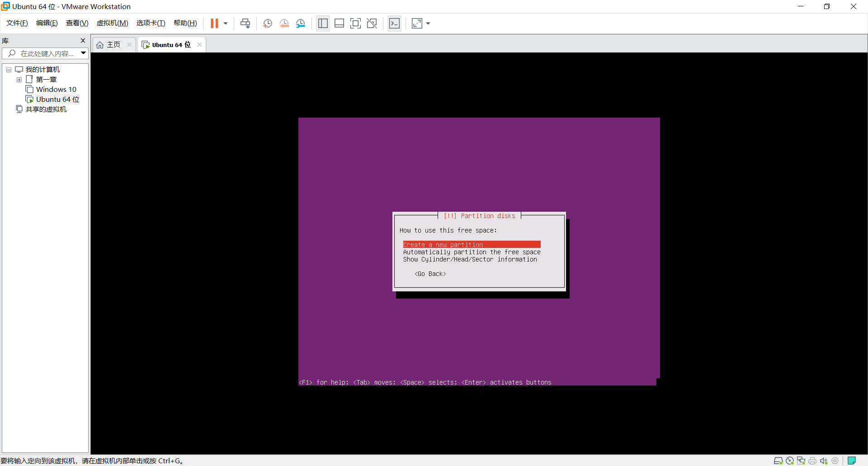
Task: Click the CD/DVD drive status icon
Action: 790,461
